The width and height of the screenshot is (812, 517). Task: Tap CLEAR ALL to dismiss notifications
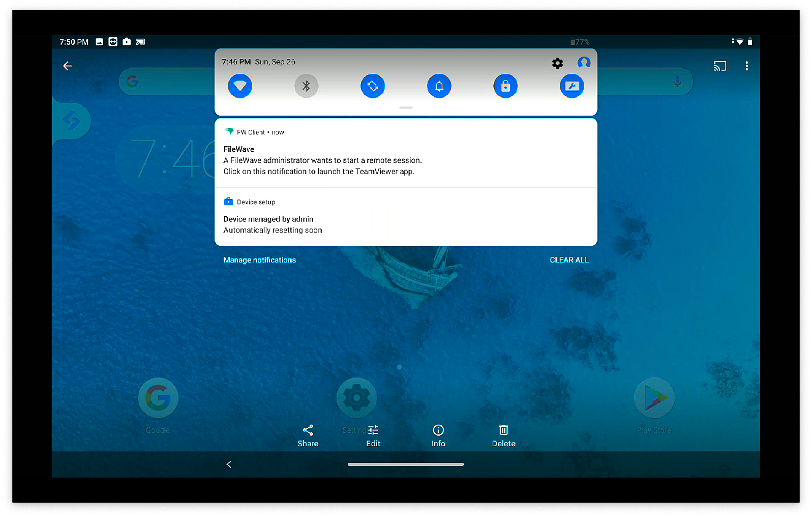point(569,260)
